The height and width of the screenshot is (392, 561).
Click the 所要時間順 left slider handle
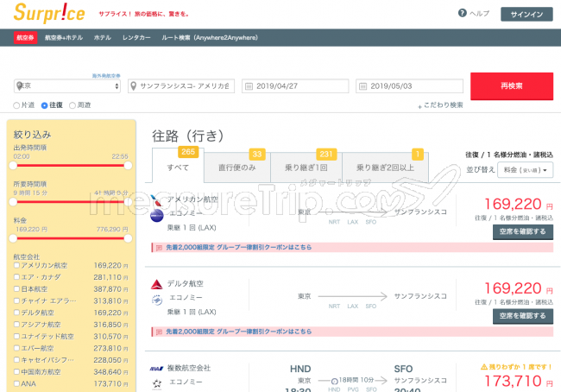pos(13,202)
